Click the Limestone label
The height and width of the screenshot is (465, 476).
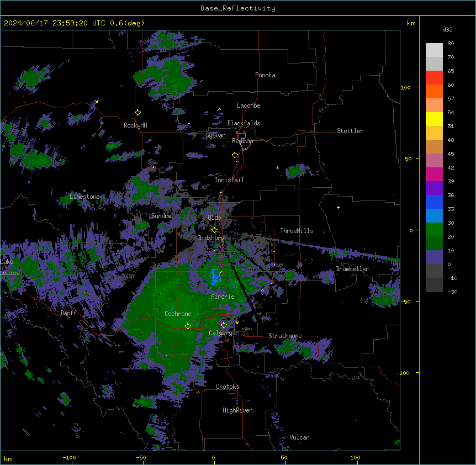84,197
